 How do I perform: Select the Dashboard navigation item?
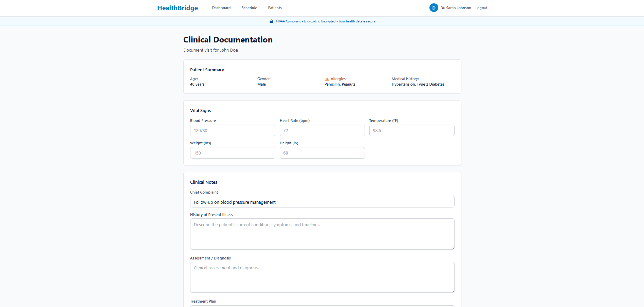(x=221, y=8)
